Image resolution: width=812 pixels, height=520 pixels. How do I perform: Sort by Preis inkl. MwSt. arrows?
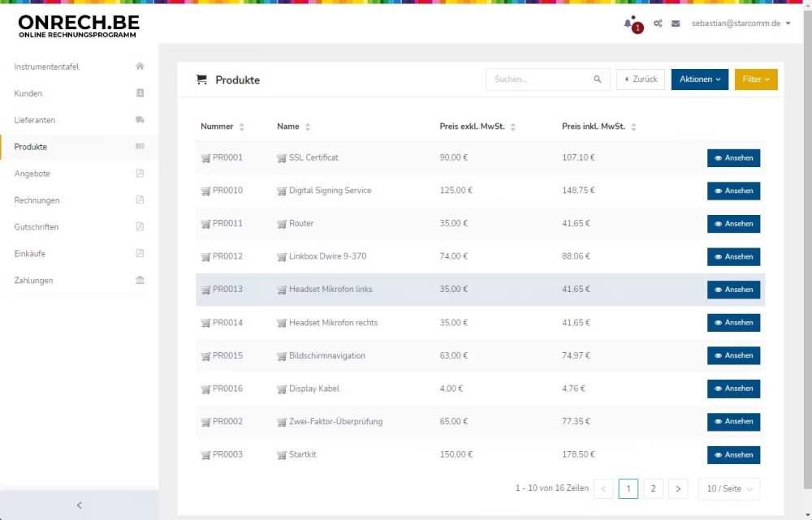pos(633,127)
